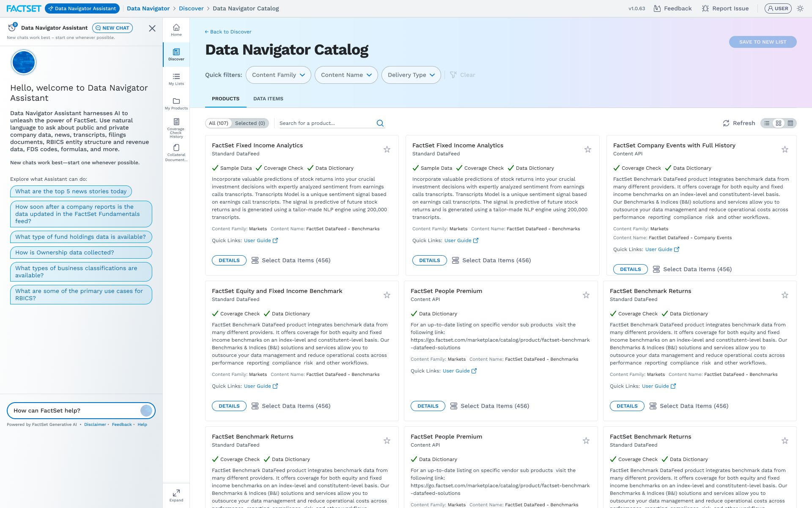Viewport: 812px width, 508px height.
Task: Switch to list view layout
Action: 767,123
